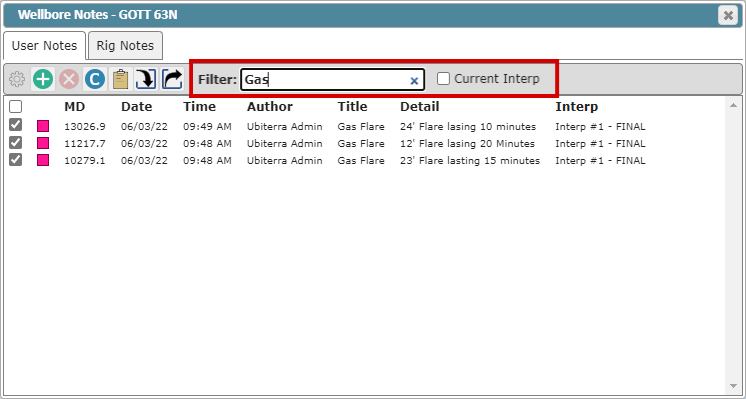Click MD value 11217.7
The width and height of the screenshot is (746, 399).
(85, 144)
